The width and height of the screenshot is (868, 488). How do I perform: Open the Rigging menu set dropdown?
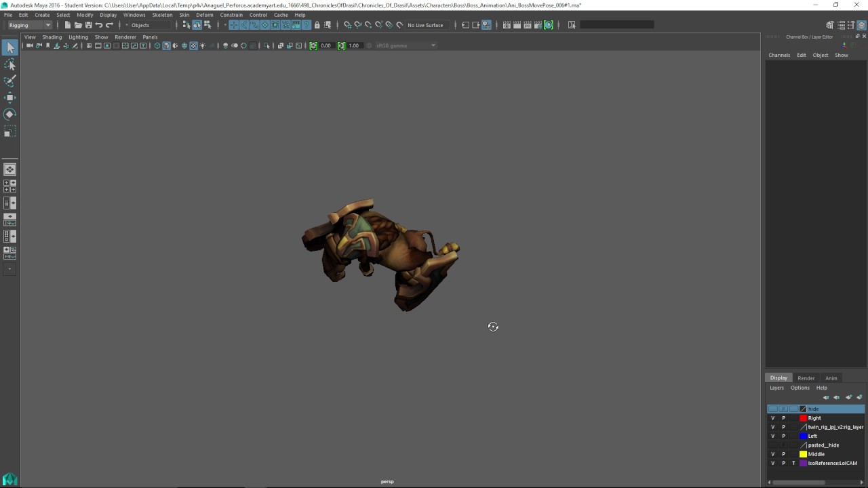point(29,25)
